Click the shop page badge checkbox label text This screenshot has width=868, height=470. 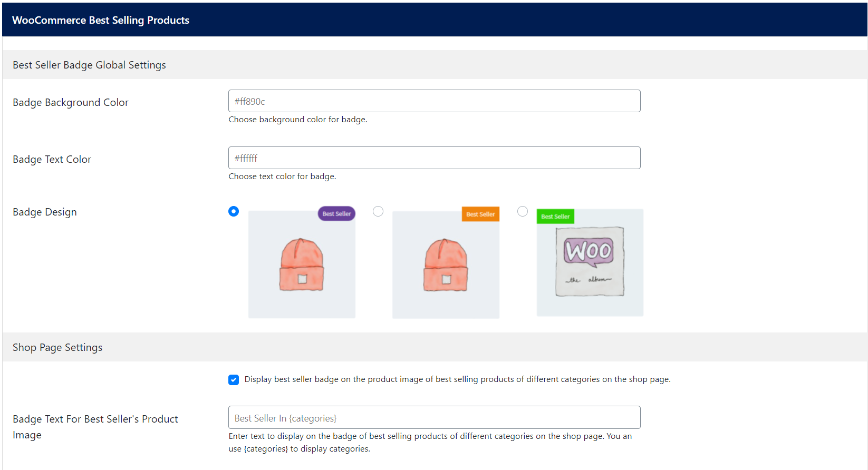(x=457, y=379)
